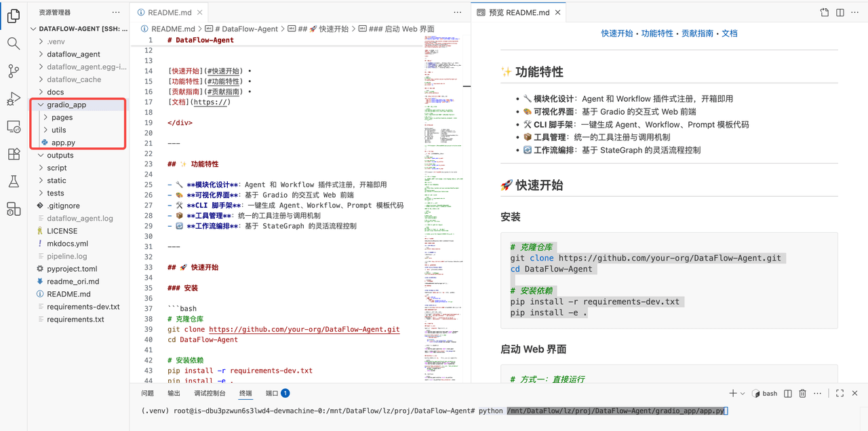
Task: Open the Testing view
Action: click(14, 181)
